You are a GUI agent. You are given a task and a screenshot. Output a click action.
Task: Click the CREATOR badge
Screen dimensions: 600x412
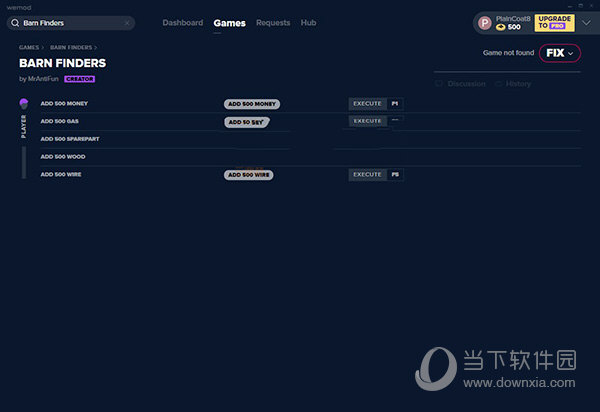click(80, 79)
